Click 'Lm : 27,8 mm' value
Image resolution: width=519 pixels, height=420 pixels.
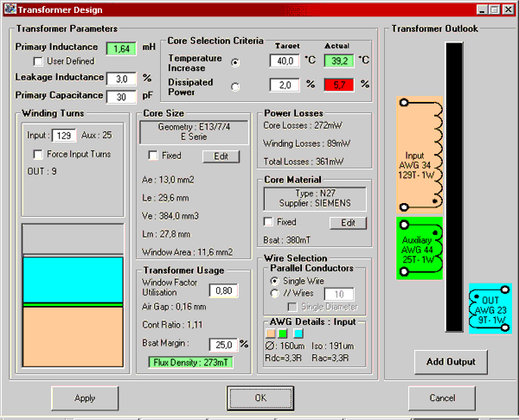click(166, 234)
